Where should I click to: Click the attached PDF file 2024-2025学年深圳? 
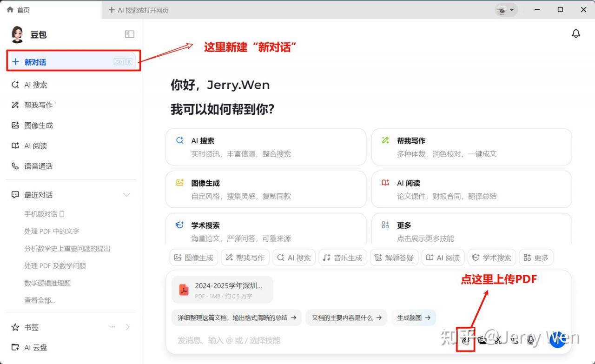(x=222, y=290)
